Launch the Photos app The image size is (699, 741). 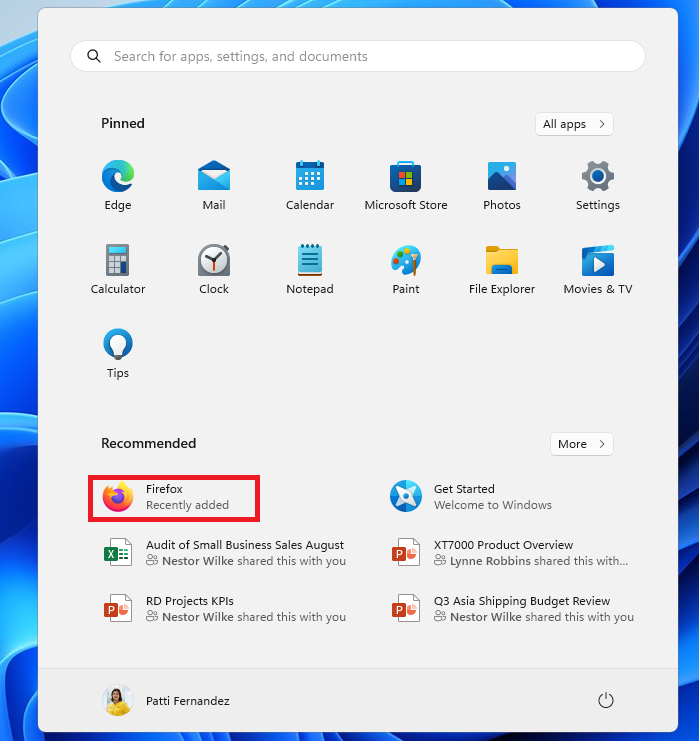[501, 185]
